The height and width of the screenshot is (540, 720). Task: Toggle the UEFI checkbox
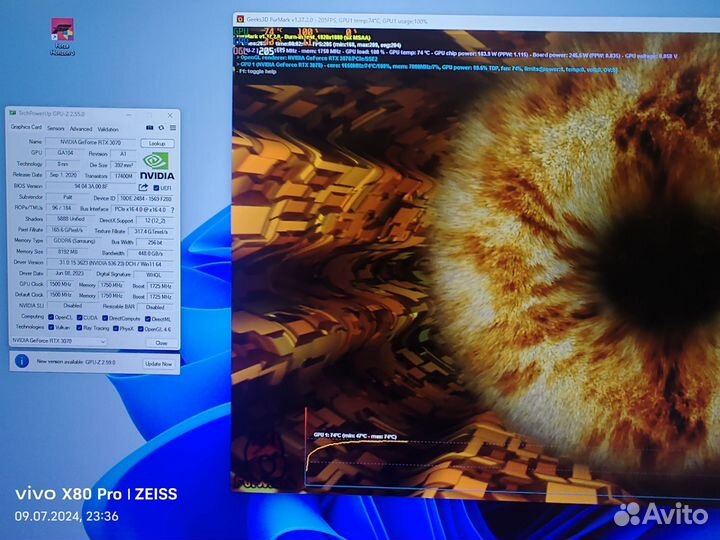[156, 188]
